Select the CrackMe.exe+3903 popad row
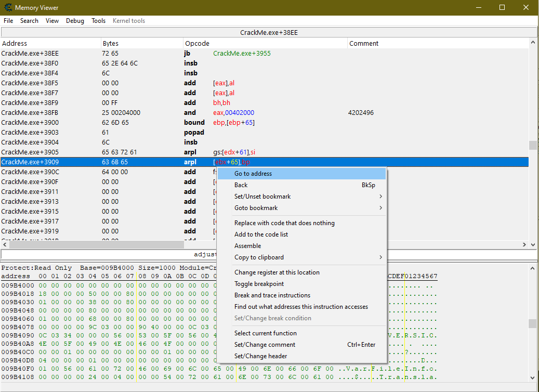 pos(265,133)
